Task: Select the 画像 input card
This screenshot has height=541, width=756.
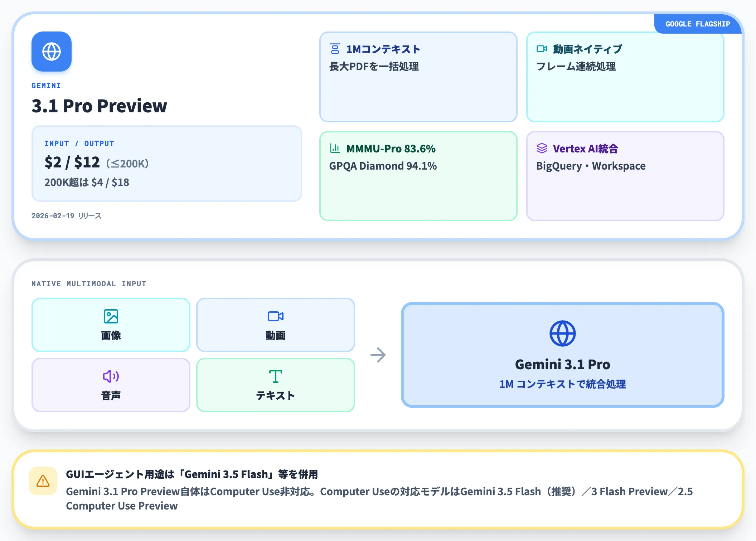Action: point(111,325)
